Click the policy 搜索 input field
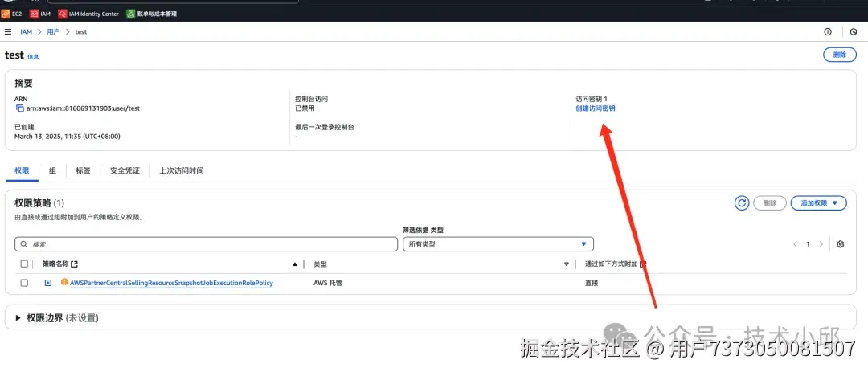This screenshot has height=372, width=868. [x=206, y=244]
